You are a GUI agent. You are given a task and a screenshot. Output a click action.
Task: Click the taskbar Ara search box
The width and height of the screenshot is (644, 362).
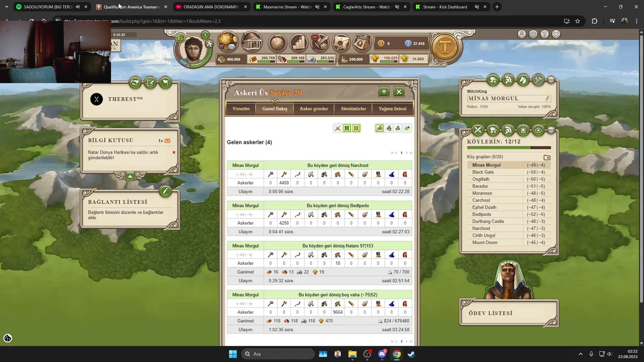(278, 354)
